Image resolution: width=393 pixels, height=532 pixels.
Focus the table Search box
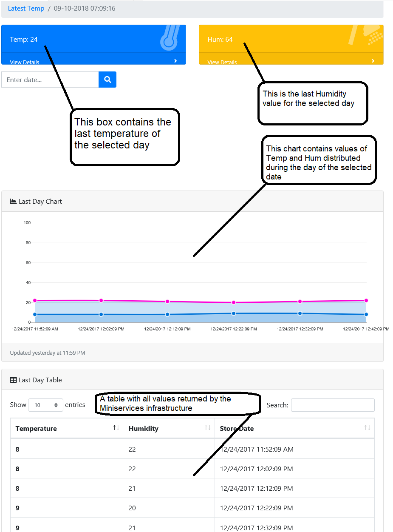click(333, 405)
